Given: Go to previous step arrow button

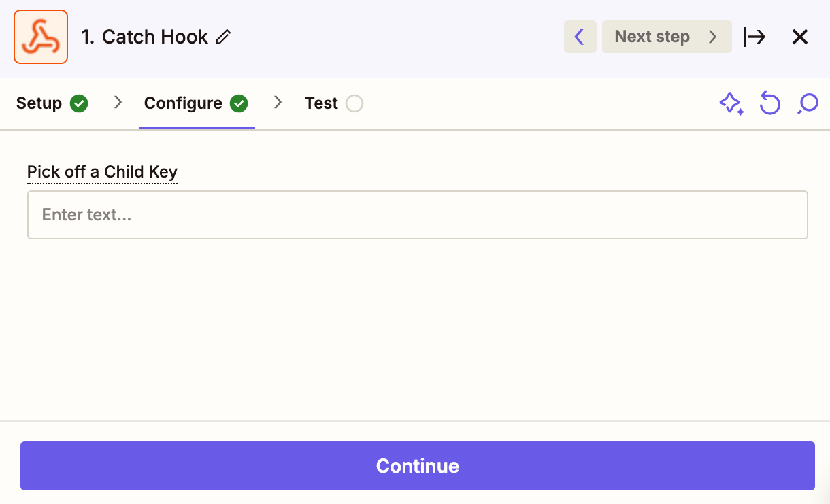Looking at the screenshot, I should (x=580, y=37).
